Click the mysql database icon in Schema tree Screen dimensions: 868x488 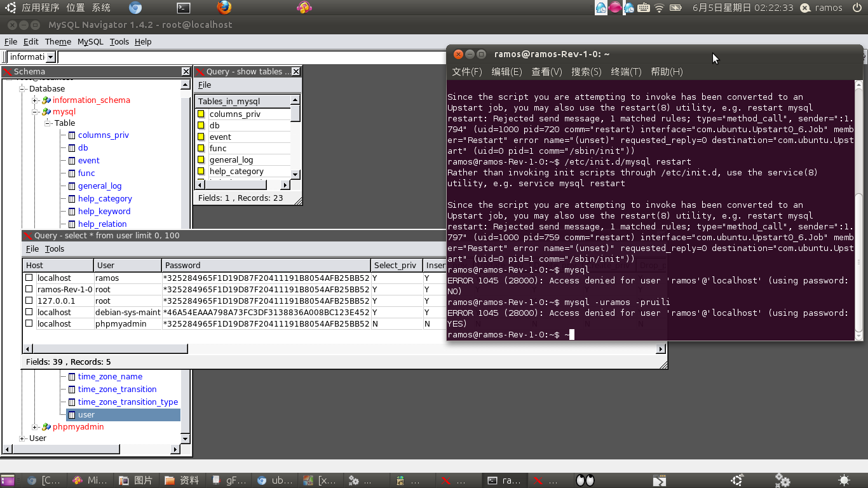tap(46, 112)
